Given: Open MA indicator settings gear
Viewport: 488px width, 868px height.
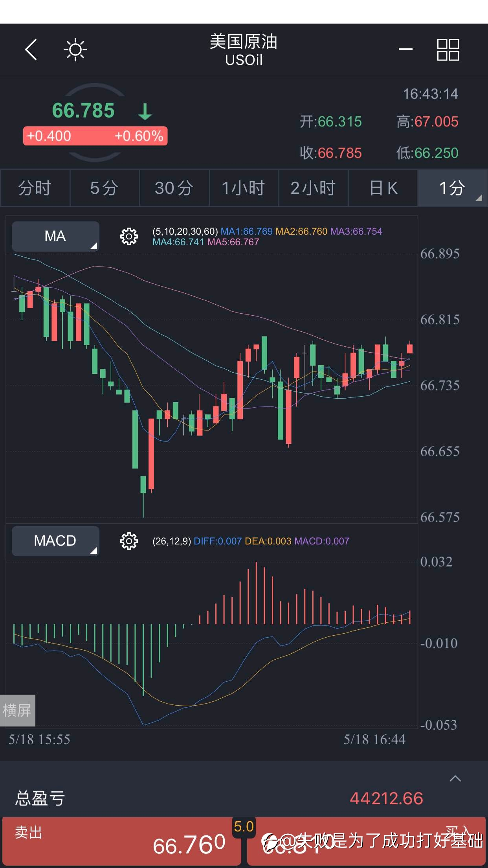Looking at the screenshot, I should click(x=129, y=236).
